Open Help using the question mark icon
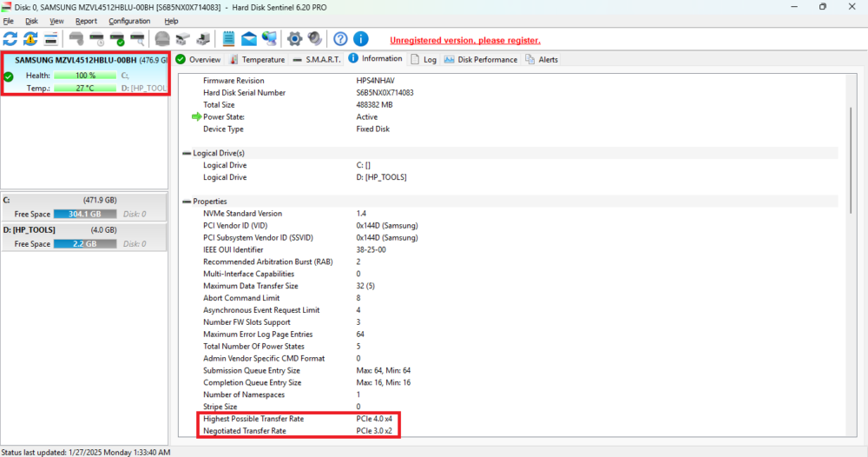Screen dimensions: 868x457 (340, 39)
